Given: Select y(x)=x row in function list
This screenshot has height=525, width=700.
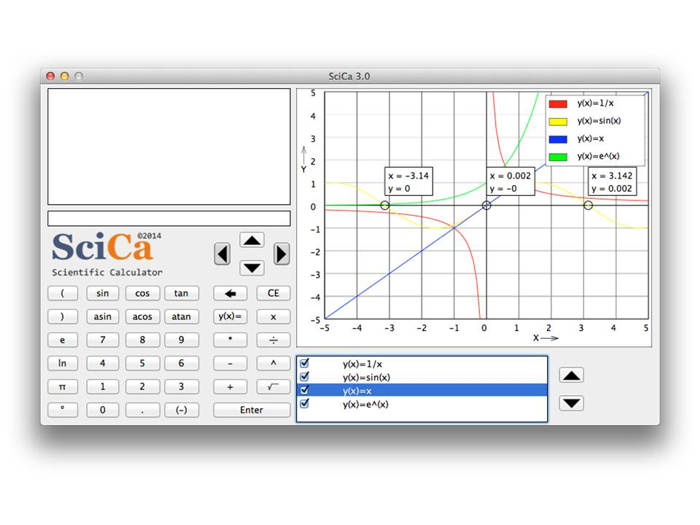Looking at the screenshot, I should tap(420, 390).
